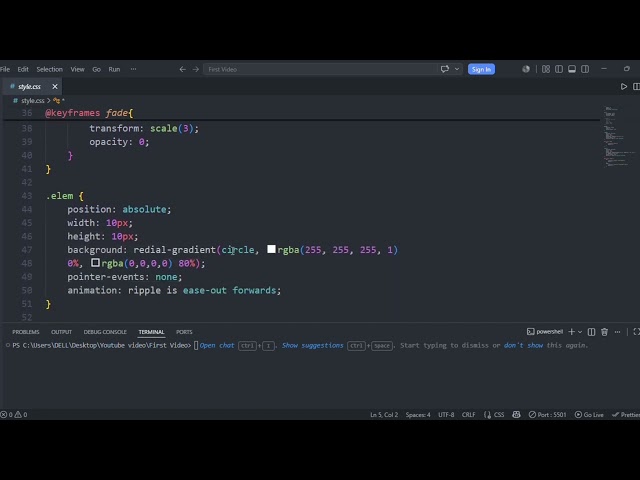The width and height of the screenshot is (640, 480).
Task: Click the Sign In button
Action: [x=481, y=69]
